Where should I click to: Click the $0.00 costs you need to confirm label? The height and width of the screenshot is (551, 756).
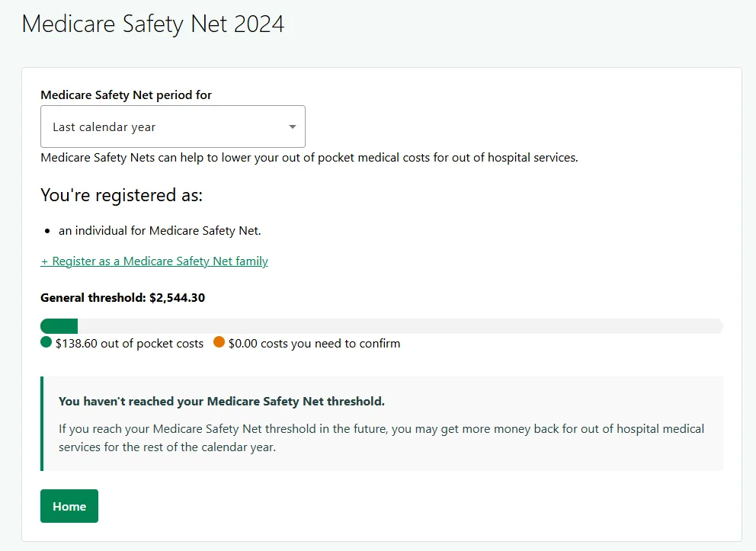click(x=314, y=344)
